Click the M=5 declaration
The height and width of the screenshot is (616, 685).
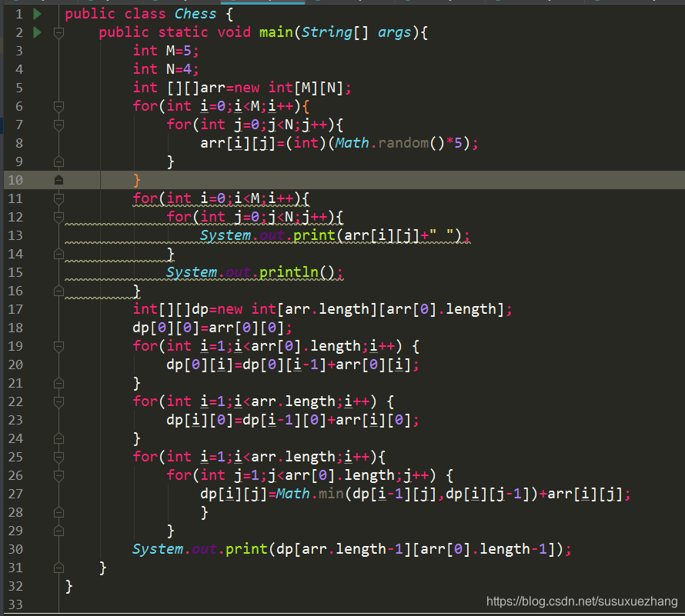pos(166,51)
